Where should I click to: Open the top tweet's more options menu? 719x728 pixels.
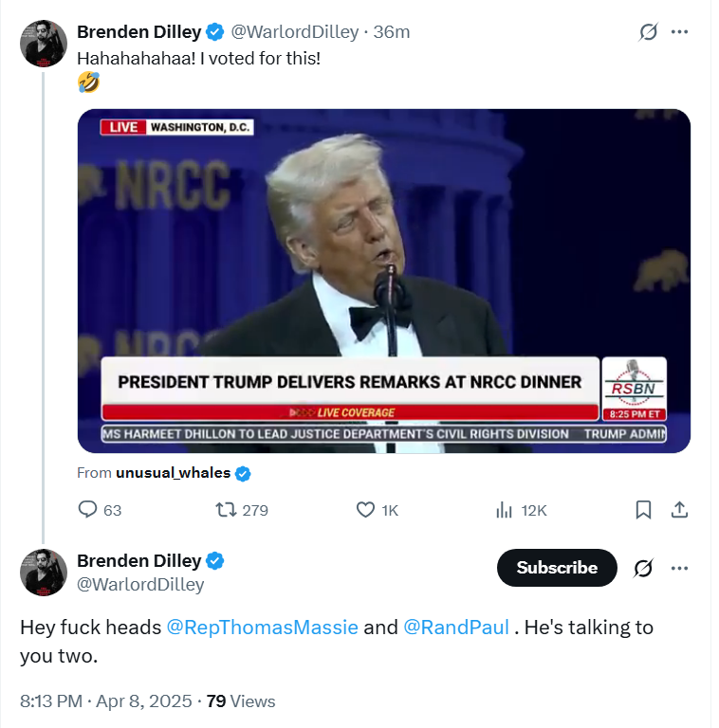(x=679, y=32)
